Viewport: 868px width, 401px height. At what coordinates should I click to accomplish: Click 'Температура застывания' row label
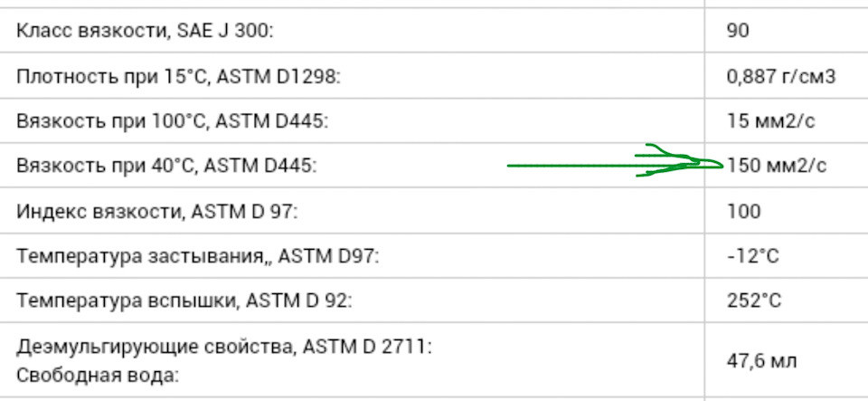(x=198, y=256)
